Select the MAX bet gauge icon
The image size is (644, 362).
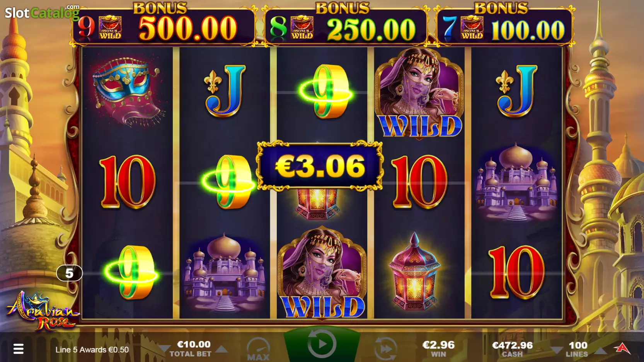pyautogui.click(x=258, y=349)
